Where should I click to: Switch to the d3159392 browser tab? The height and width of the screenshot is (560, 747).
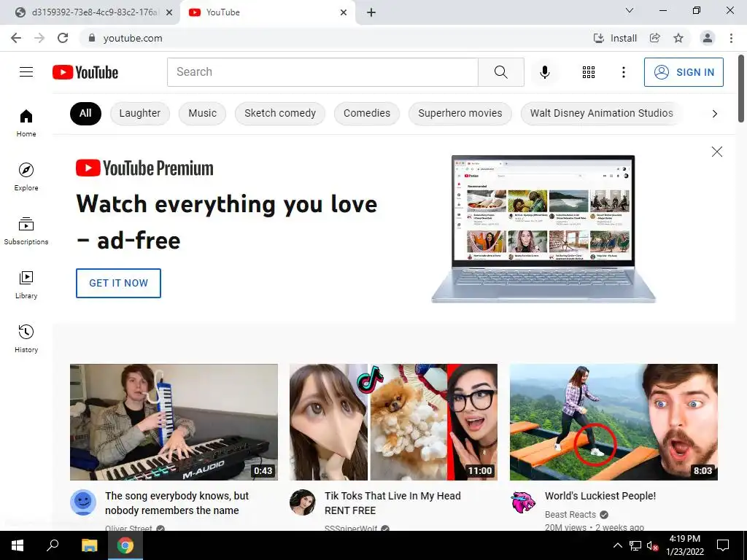90,12
